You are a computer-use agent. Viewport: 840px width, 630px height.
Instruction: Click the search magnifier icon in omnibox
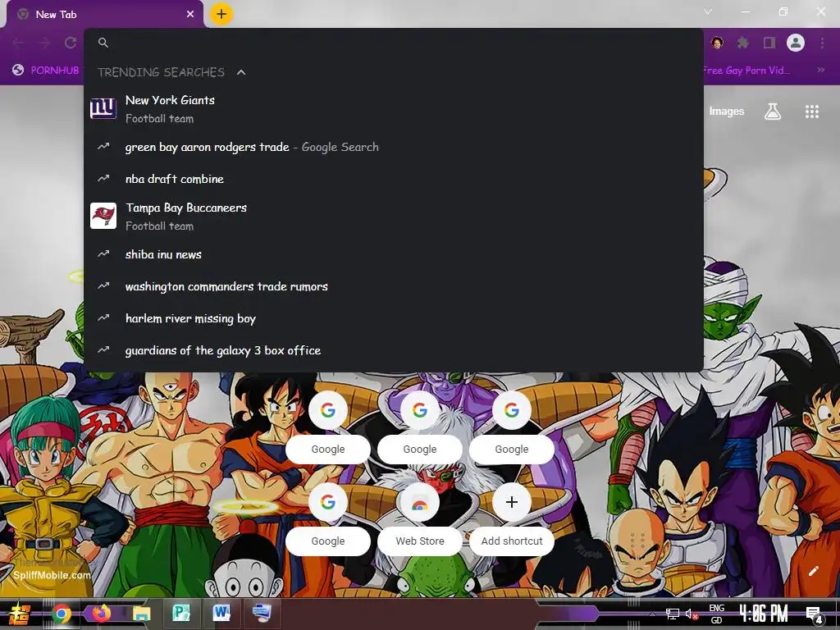click(x=103, y=43)
